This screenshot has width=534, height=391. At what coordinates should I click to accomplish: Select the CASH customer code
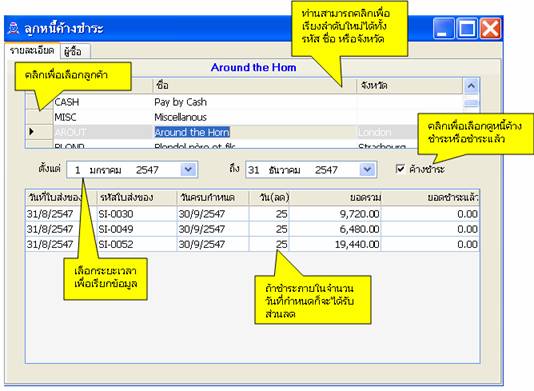pos(67,102)
